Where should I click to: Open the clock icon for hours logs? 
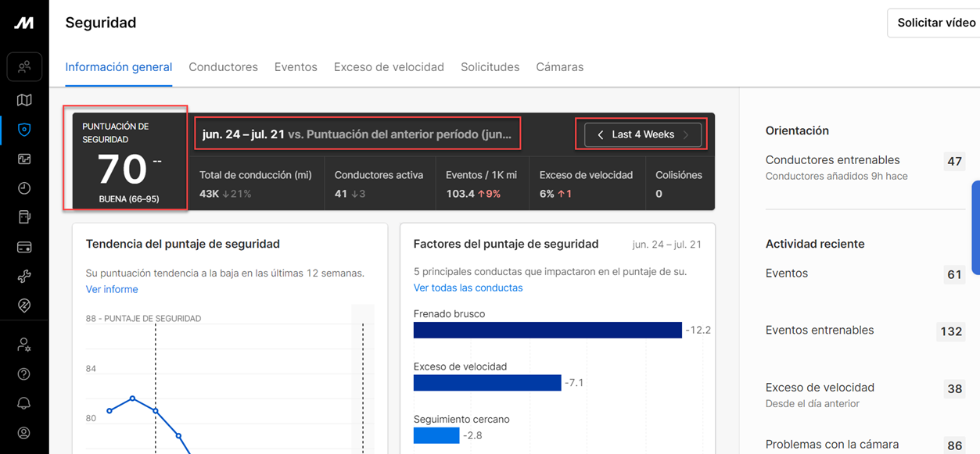coord(24,188)
